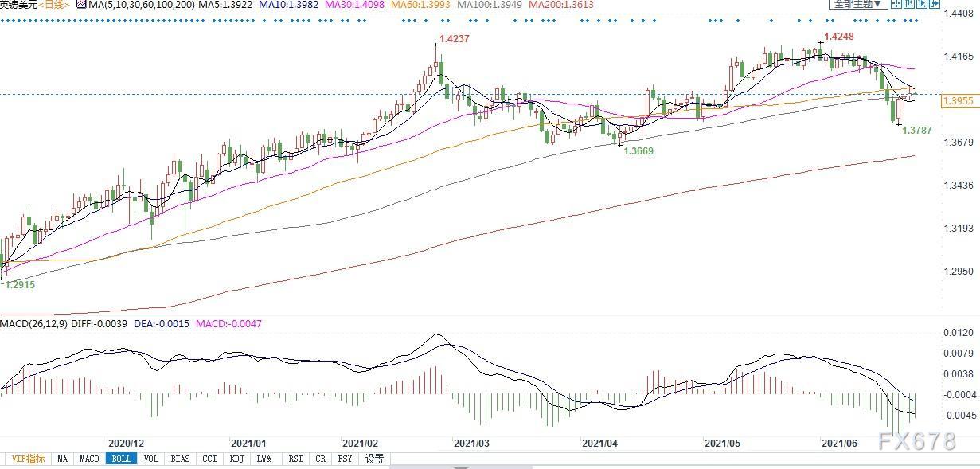Screen dimensions: 980x469
Task: Switch to the PSY indicator tab
Action: pyautogui.click(x=346, y=459)
